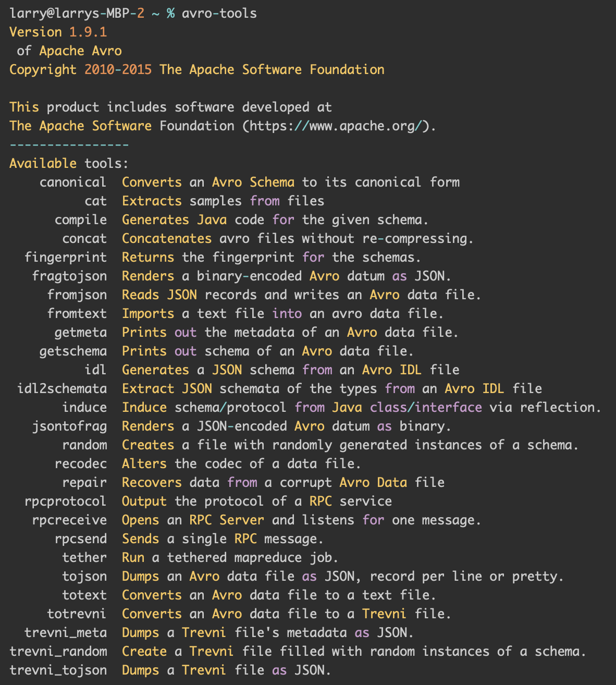Click 'Converts an Avro Schema to its canonical form'
616x685 pixels.
point(291,182)
